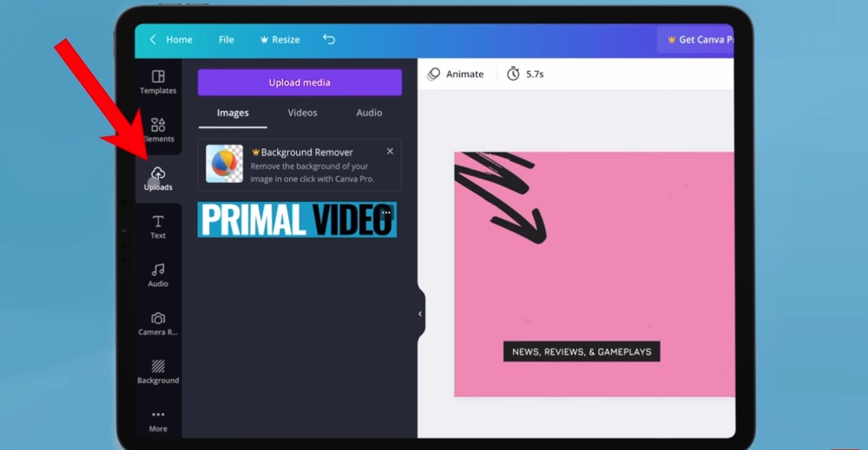Switch to the Videos tab
This screenshot has height=450, width=868.
[302, 113]
